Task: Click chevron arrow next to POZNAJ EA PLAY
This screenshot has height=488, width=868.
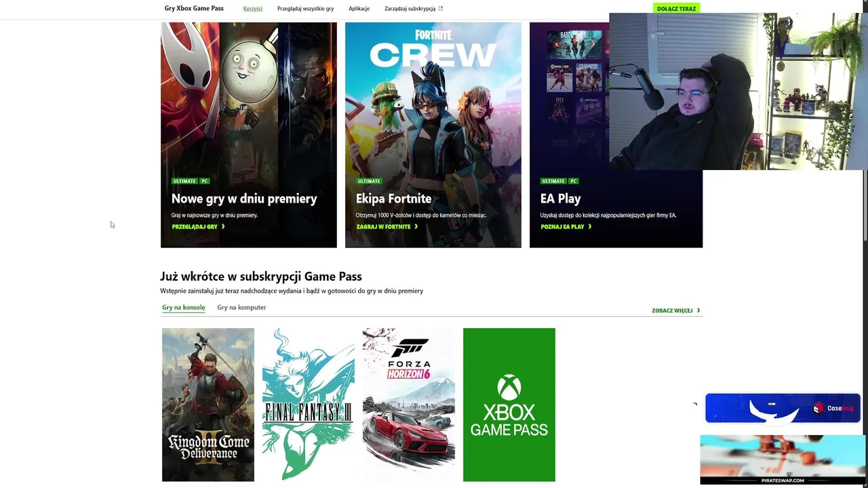Action: (590, 226)
